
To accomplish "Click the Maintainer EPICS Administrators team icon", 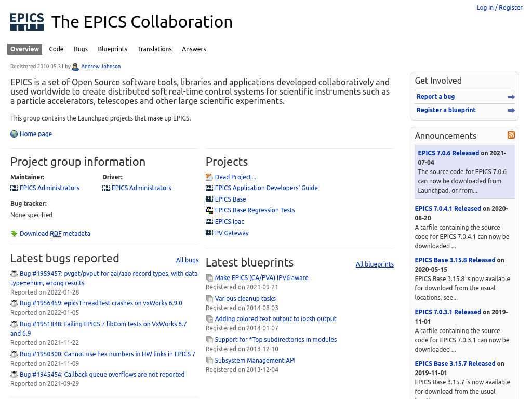I will (x=14, y=188).
